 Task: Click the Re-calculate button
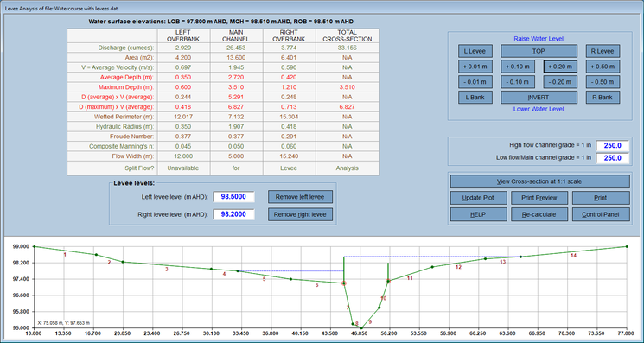pos(539,213)
